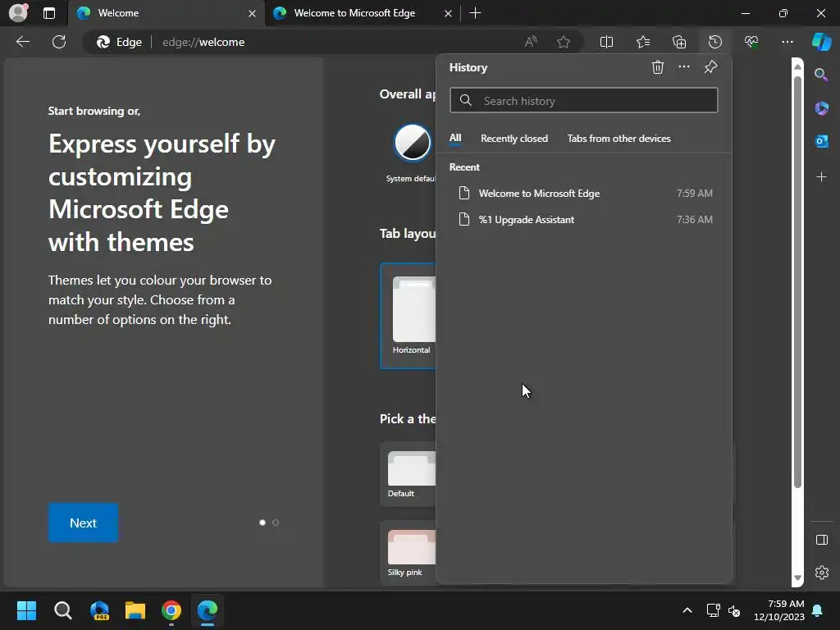The height and width of the screenshot is (630, 840).
Task: Close the History toolbar button
Action: click(715, 42)
